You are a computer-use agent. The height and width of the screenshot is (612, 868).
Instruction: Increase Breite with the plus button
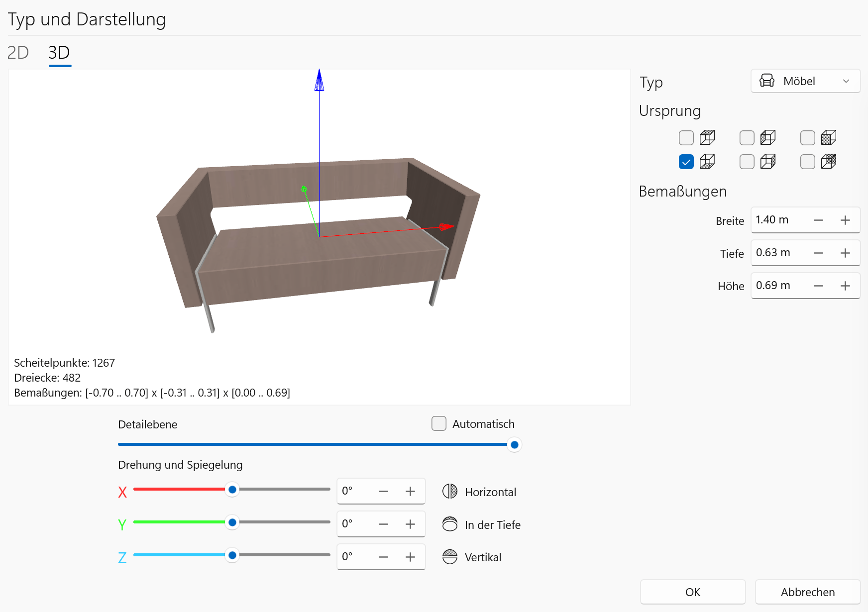click(x=845, y=220)
